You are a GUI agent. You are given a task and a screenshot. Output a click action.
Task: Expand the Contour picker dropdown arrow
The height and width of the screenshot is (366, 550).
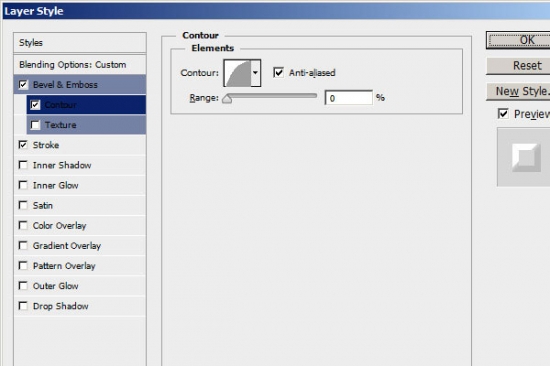[256, 73]
